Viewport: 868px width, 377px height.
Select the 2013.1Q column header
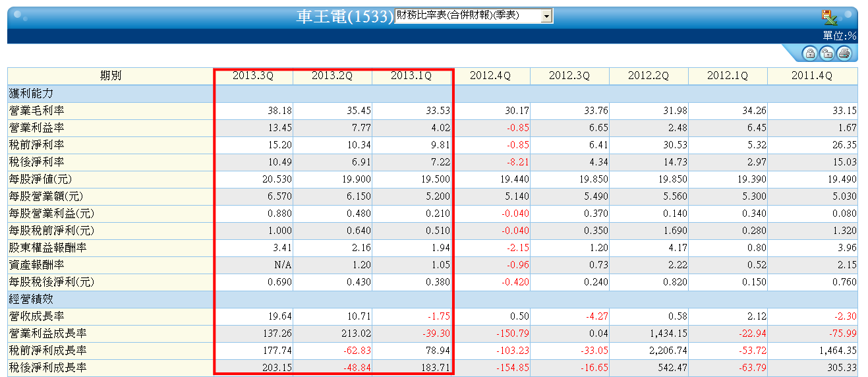pos(411,76)
